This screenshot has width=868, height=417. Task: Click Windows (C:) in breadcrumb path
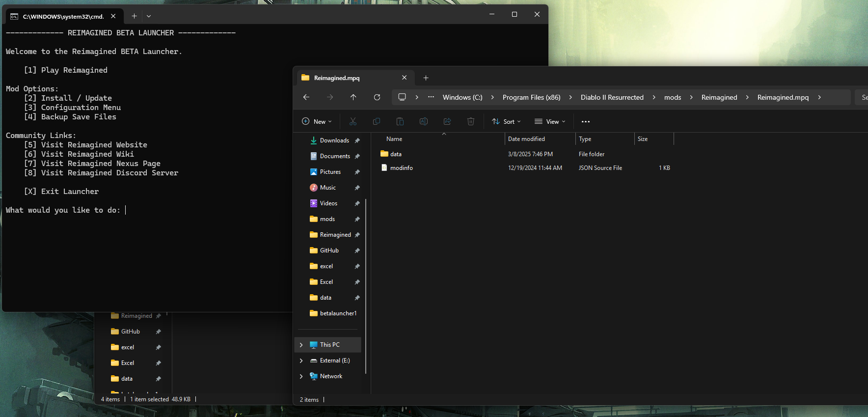(x=462, y=97)
